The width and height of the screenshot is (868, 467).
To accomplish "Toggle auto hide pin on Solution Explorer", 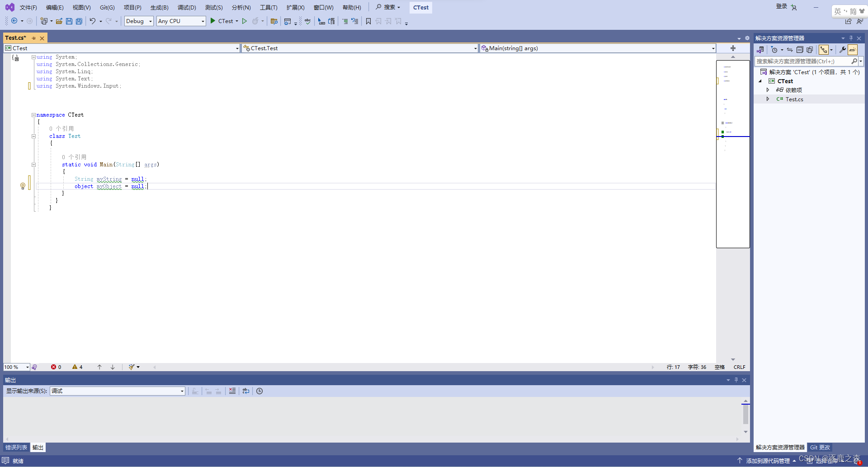I will point(851,38).
